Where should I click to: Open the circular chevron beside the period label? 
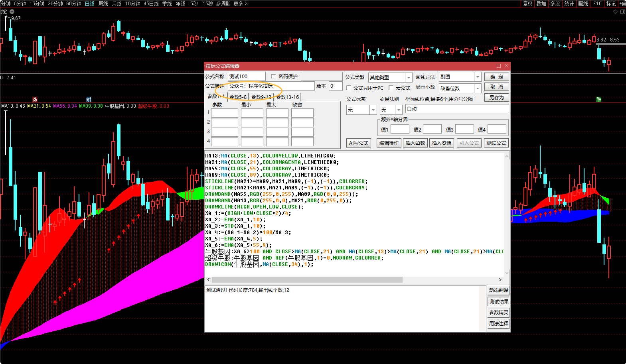12,12
